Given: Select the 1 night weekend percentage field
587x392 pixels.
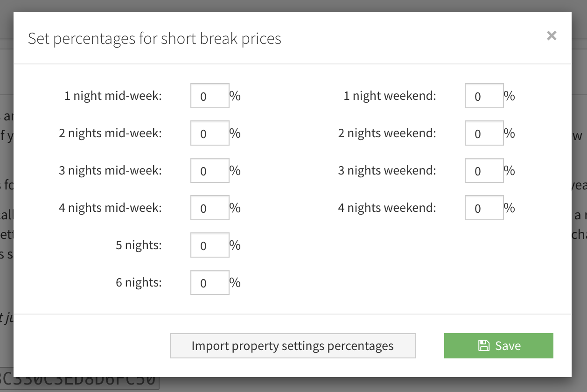Looking at the screenshot, I should (484, 96).
